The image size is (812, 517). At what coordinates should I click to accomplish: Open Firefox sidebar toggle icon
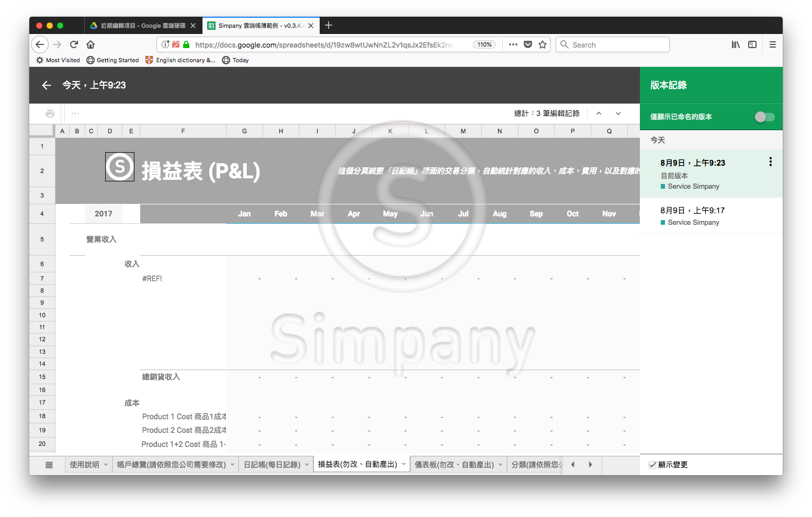(x=752, y=45)
